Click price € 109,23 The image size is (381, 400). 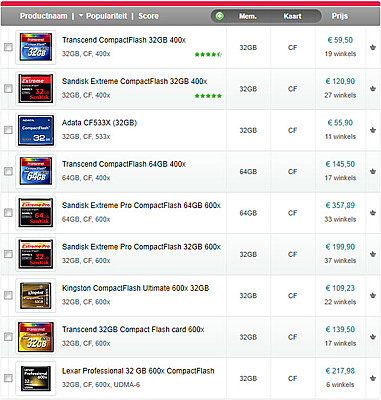pyautogui.click(x=340, y=288)
